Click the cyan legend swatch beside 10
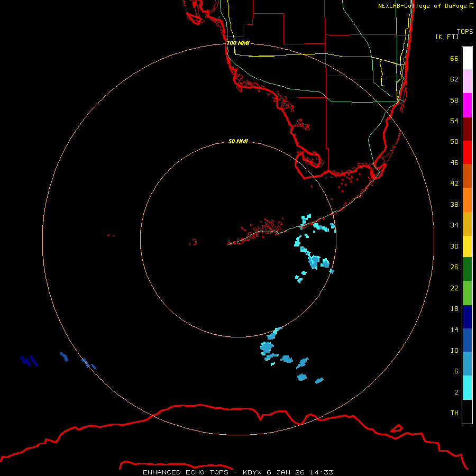This screenshot has width=476, height=476. (x=467, y=388)
